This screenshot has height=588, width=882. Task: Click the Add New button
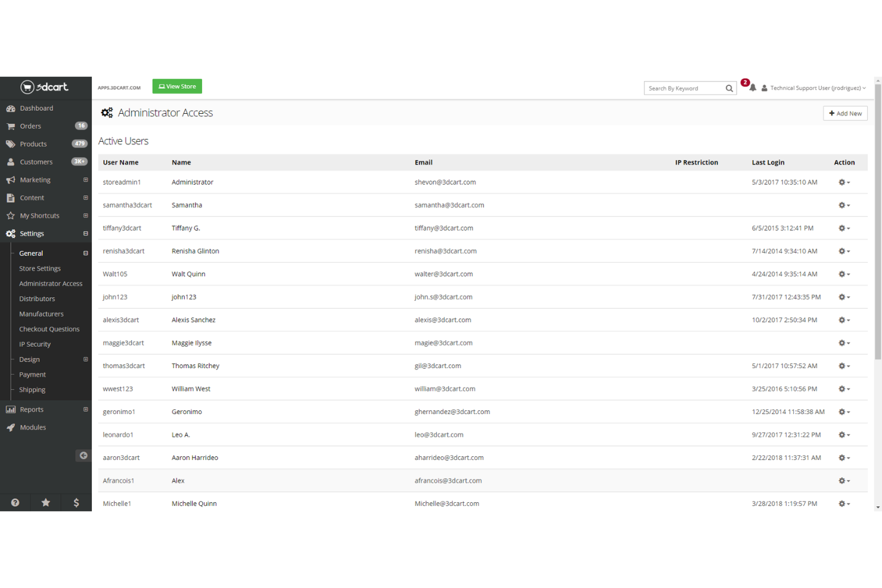(x=845, y=113)
